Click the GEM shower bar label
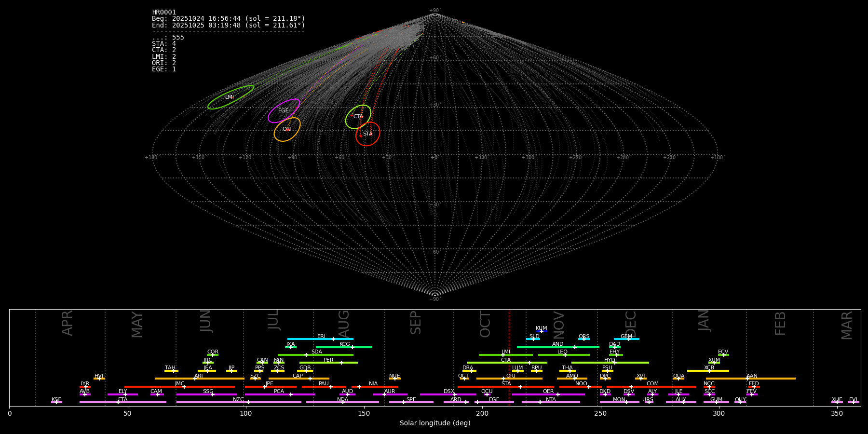 [x=626, y=337]
